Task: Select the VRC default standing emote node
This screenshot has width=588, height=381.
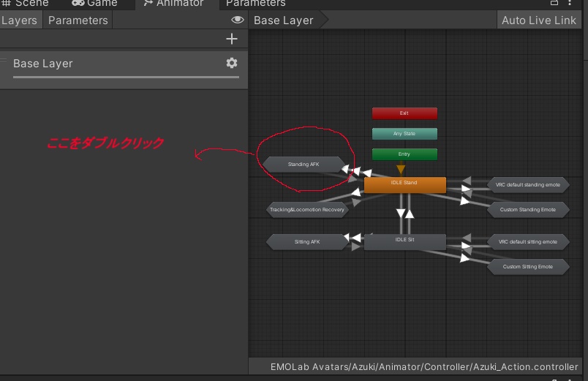Action: (528, 185)
